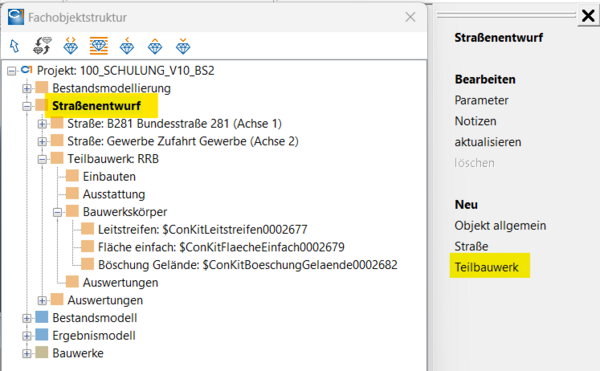
Task: Click the Straßenentwurf heading in side panel
Action: point(498,37)
